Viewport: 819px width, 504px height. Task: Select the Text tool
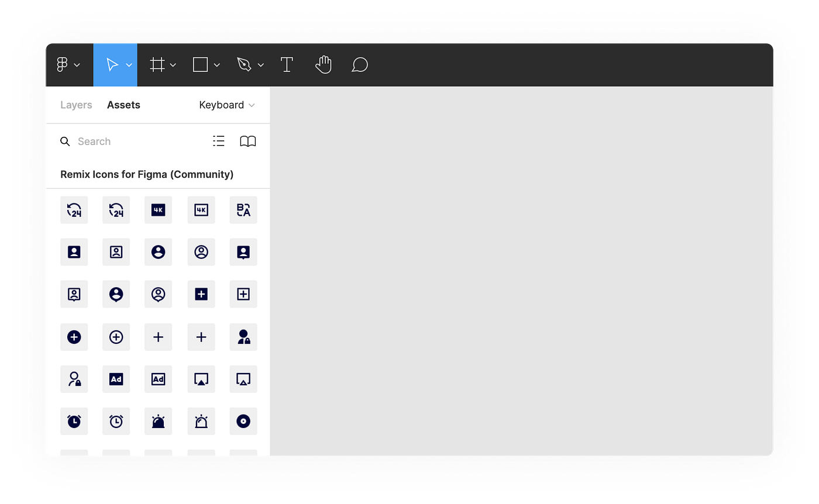pyautogui.click(x=287, y=65)
